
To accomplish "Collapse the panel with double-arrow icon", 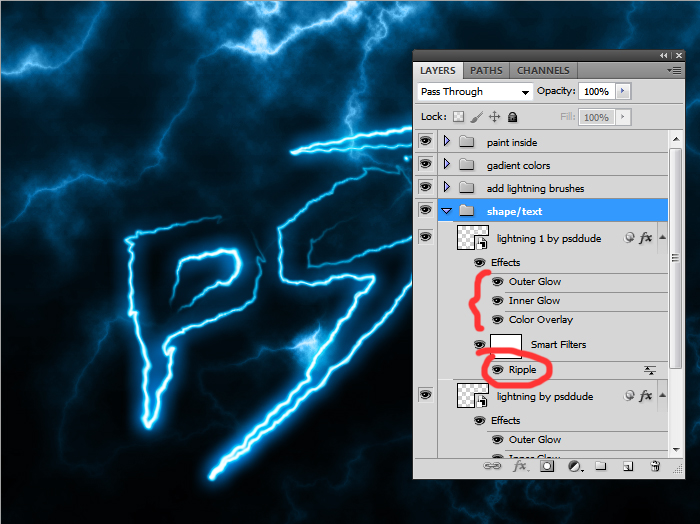I will point(663,55).
